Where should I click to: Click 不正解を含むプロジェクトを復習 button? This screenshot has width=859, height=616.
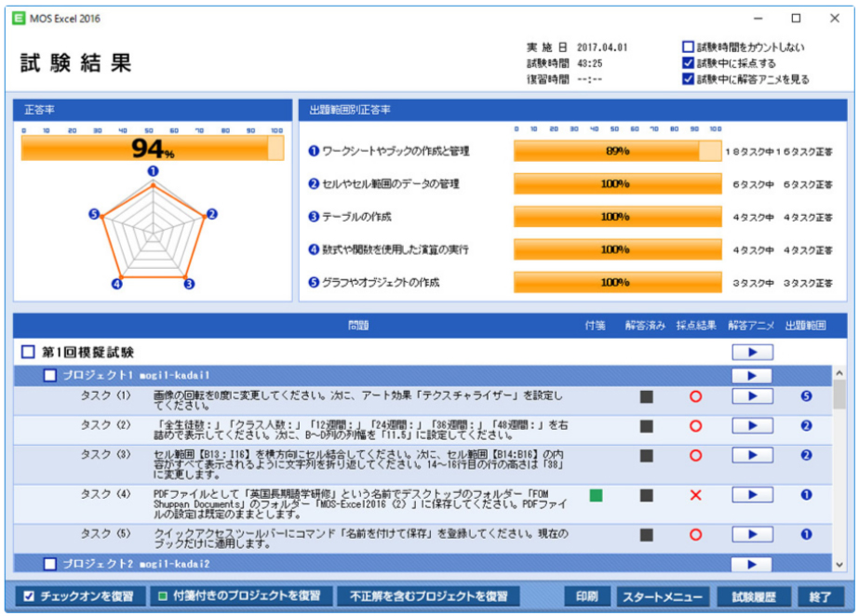click(x=428, y=596)
